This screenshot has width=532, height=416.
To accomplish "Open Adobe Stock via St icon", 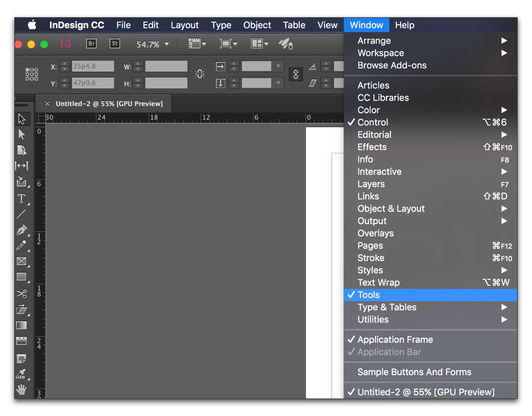I will [x=115, y=44].
